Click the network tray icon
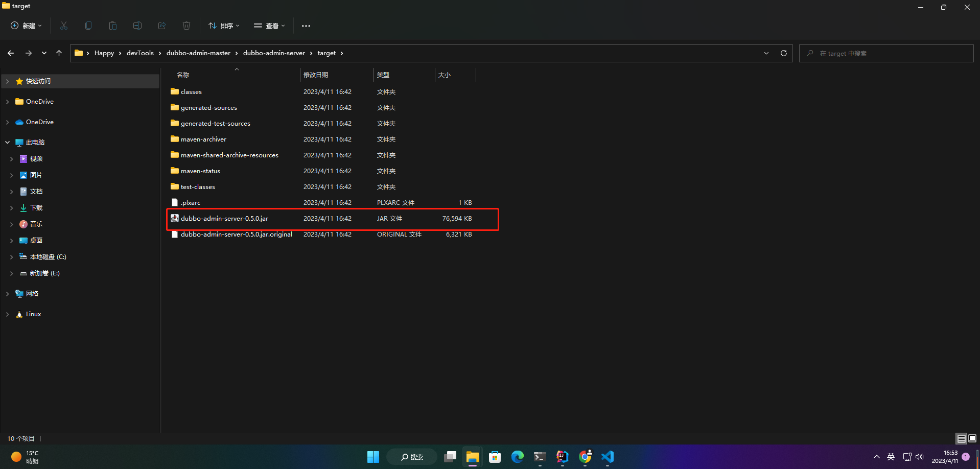The image size is (980, 469). point(907,457)
